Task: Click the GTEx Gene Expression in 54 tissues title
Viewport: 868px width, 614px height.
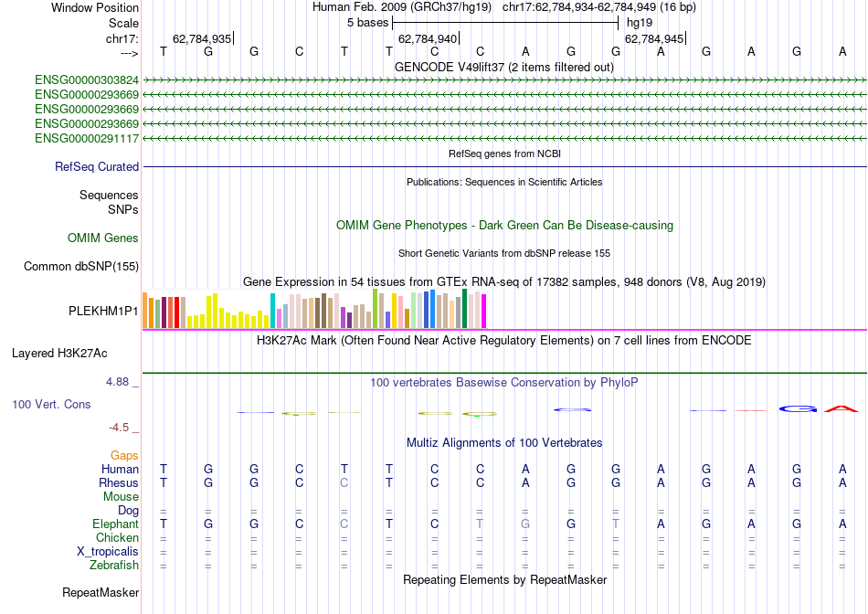Action: 504,281
